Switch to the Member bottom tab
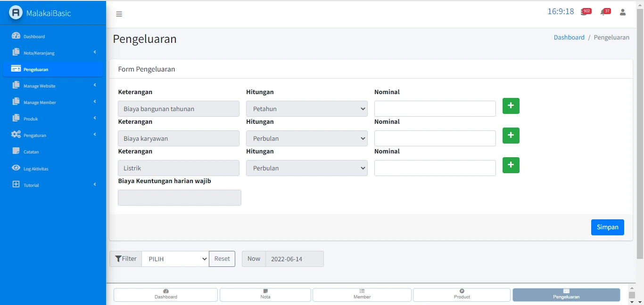 [362, 295]
